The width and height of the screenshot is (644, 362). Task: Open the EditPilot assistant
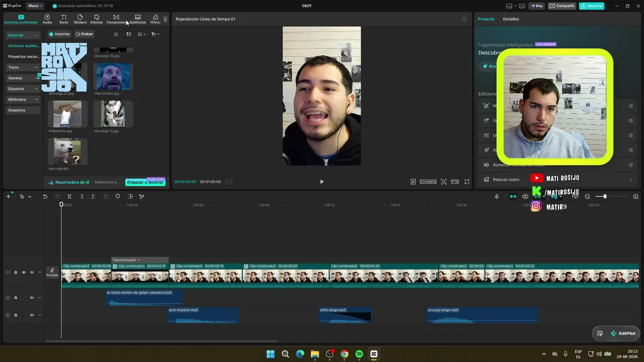click(623, 333)
